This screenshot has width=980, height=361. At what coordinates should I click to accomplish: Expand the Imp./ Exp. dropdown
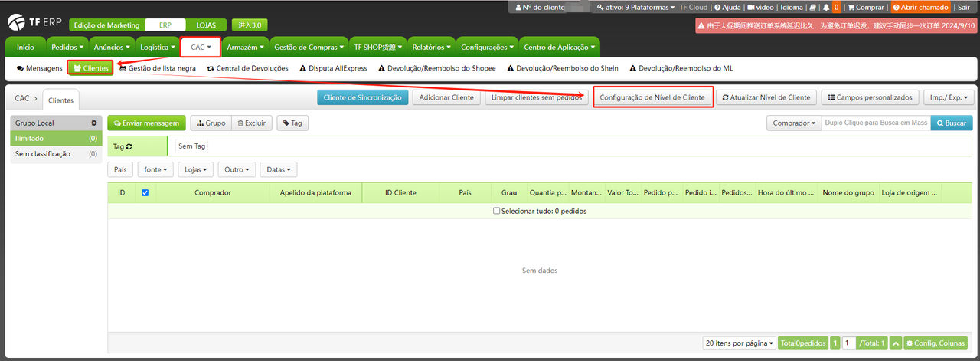tap(949, 98)
